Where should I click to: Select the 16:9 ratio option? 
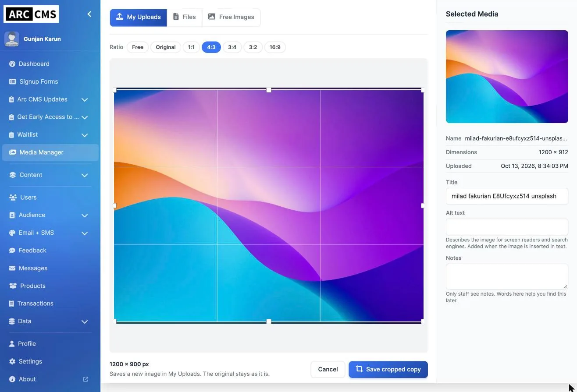pos(275,47)
